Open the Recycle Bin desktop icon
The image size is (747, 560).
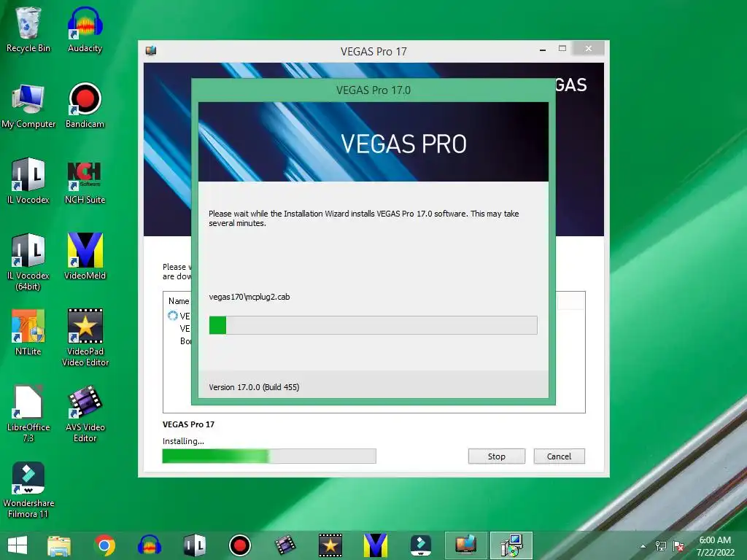point(28,29)
